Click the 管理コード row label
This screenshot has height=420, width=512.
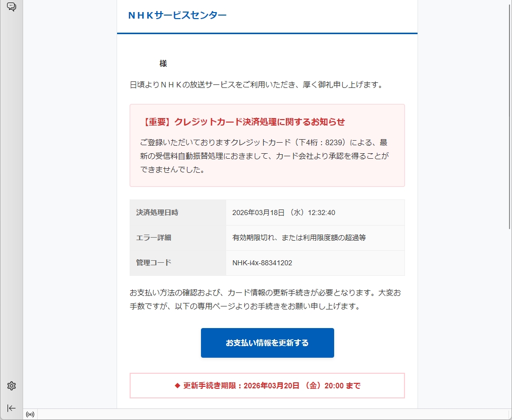pyautogui.click(x=153, y=263)
